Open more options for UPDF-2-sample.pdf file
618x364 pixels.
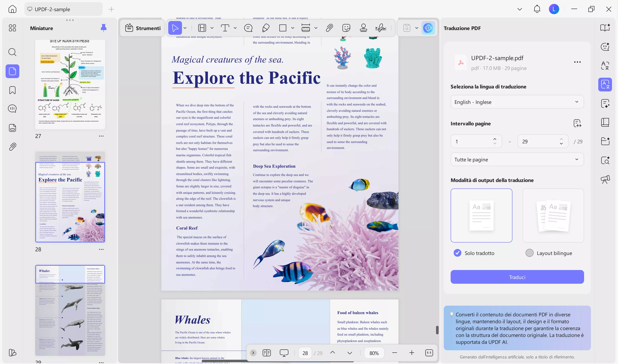tap(577, 62)
